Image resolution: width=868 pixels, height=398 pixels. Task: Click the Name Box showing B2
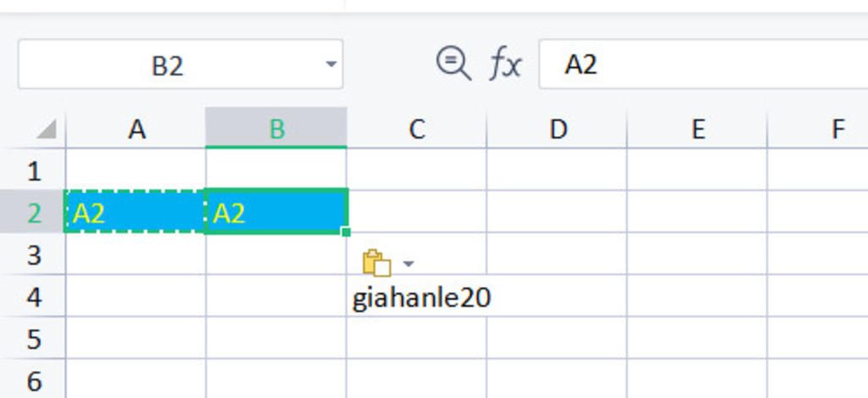181,64
